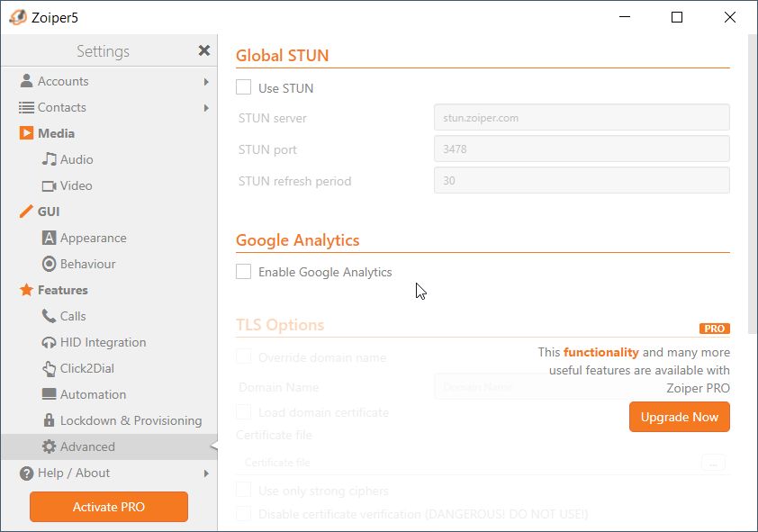Enable the Use STUN checkbox
The height and width of the screenshot is (532, 758).
pos(244,87)
